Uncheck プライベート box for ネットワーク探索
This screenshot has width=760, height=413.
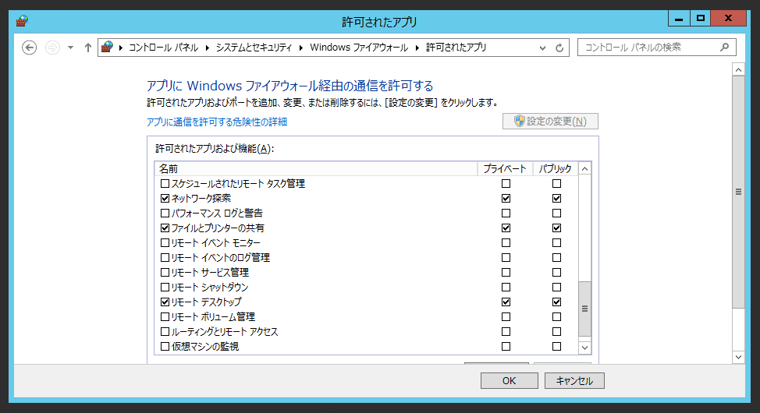506,198
